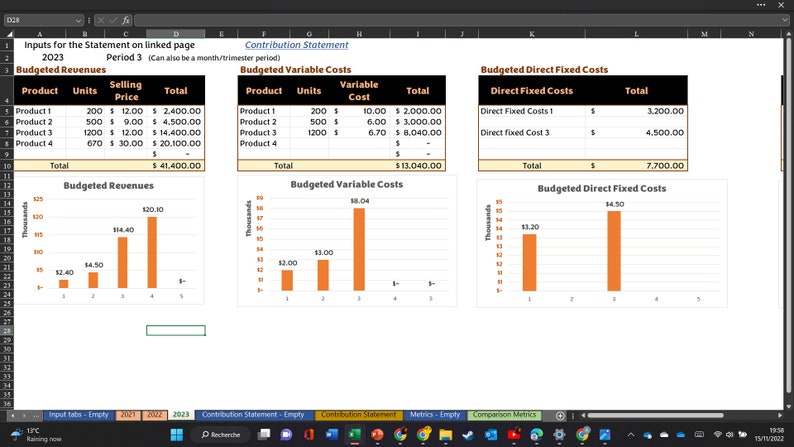Switch to the 2021 sheet tab

click(128, 415)
